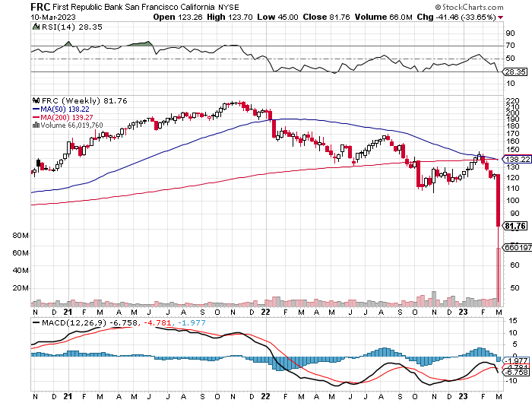Click the 10-Mar-2023 date label
The height and width of the screenshot is (403, 532).
pyautogui.click(x=53, y=17)
